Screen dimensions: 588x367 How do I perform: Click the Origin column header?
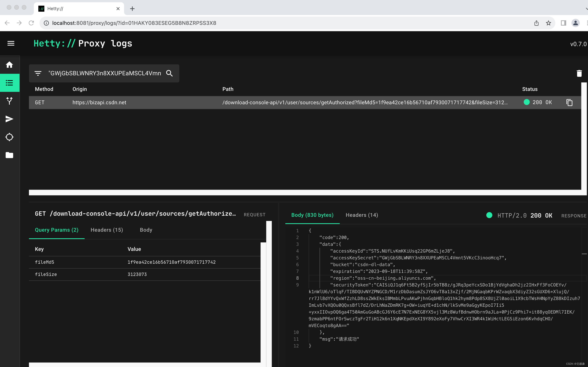click(x=80, y=89)
